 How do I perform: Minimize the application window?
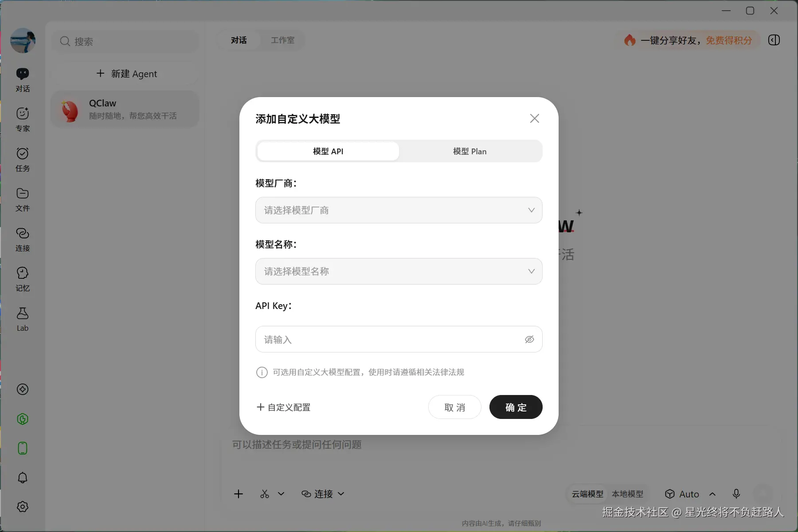pyautogui.click(x=726, y=11)
